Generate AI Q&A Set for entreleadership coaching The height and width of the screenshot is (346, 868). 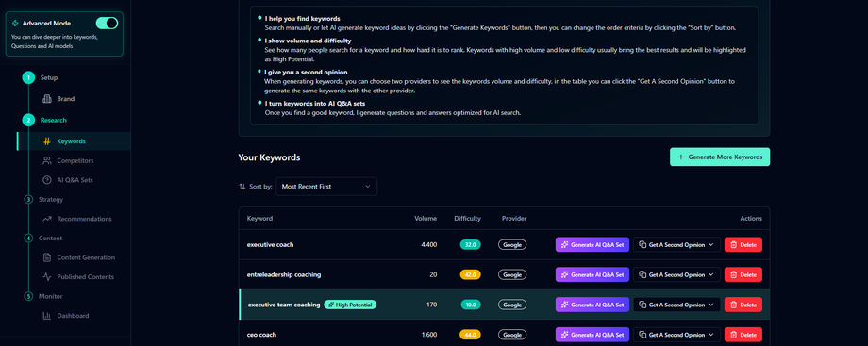pyautogui.click(x=593, y=274)
